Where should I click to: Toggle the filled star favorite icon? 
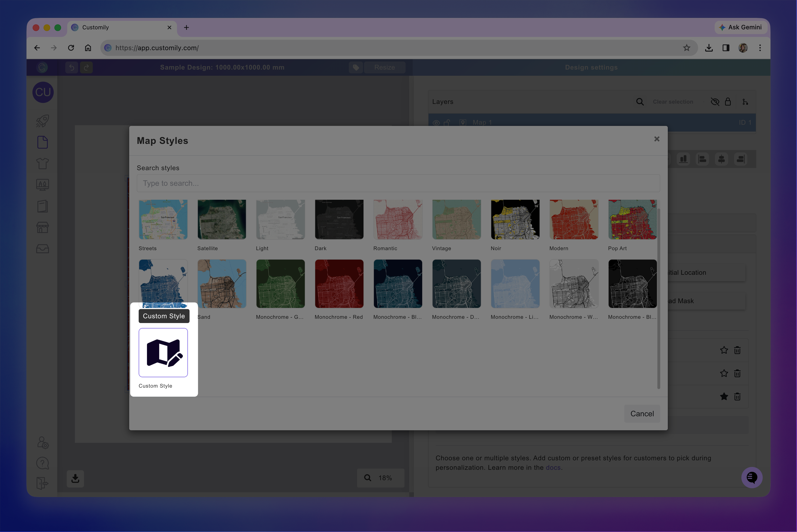click(724, 396)
